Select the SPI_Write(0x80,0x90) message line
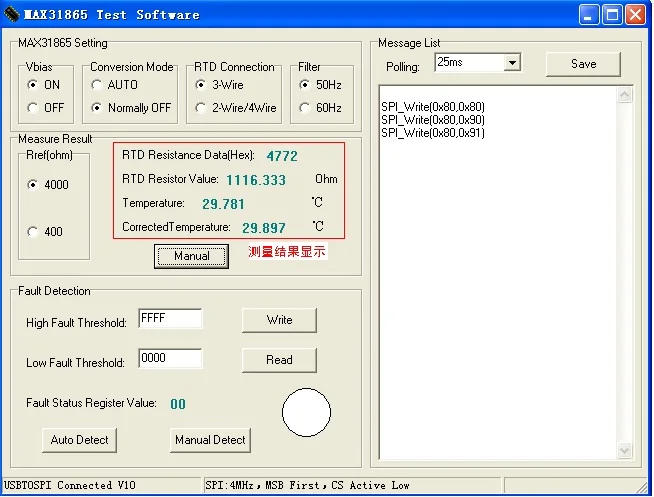 433,120
